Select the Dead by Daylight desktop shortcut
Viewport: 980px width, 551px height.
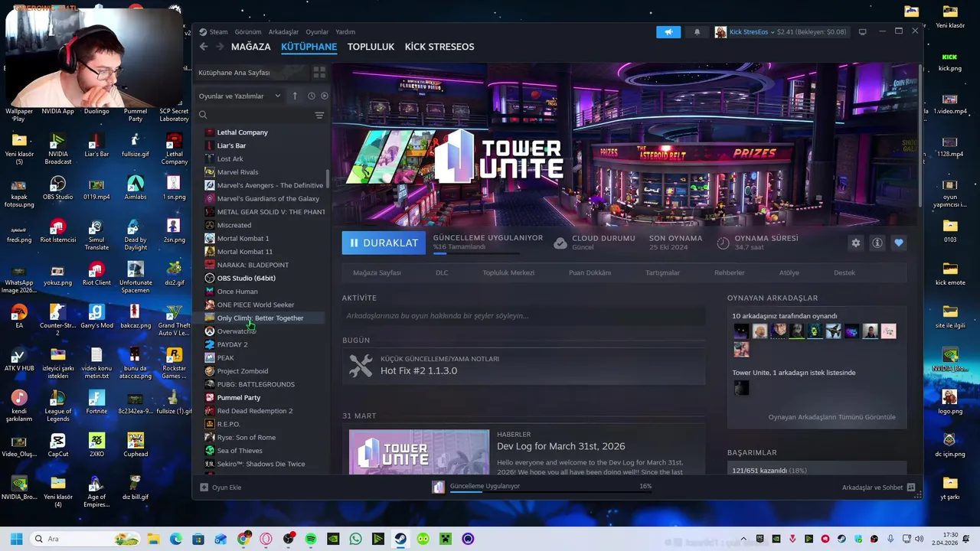pyautogui.click(x=136, y=235)
